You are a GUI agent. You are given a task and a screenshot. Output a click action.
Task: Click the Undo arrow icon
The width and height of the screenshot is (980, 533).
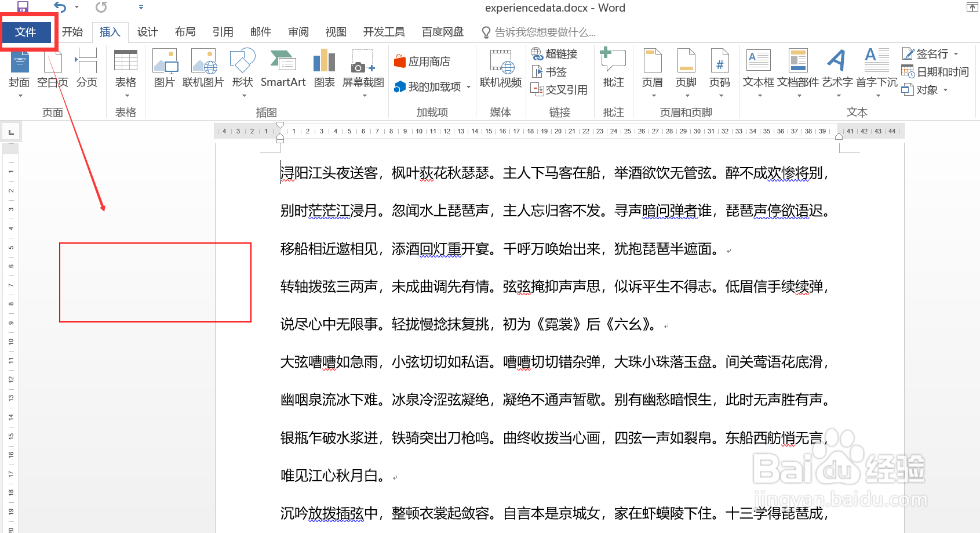tap(60, 7)
